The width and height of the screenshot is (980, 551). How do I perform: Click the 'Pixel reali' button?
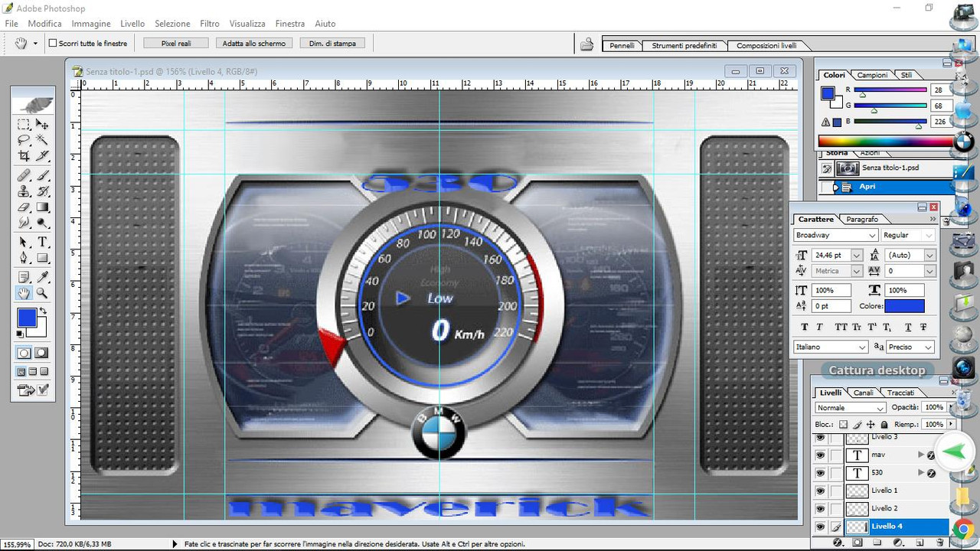176,44
